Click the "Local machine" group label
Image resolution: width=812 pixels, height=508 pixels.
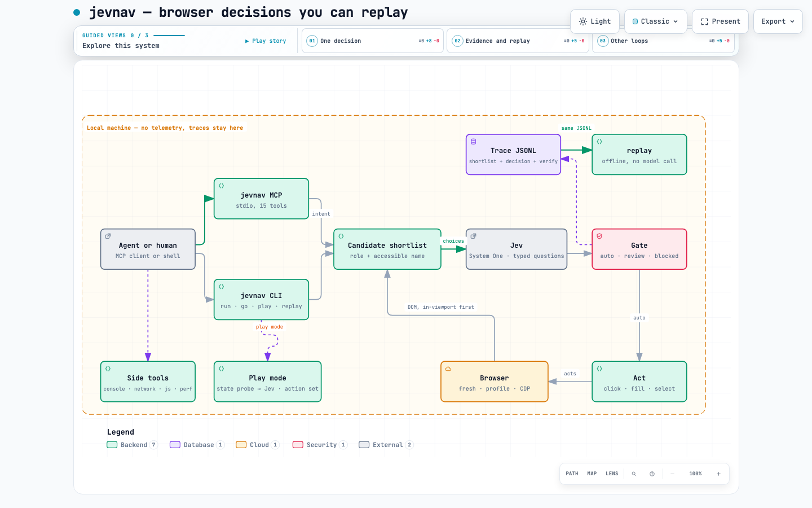[165, 128]
